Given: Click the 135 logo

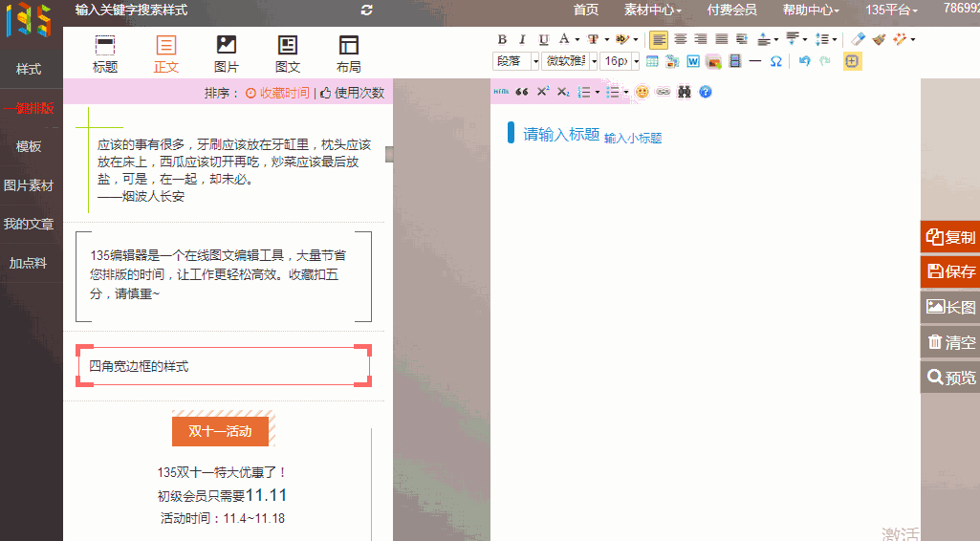Looking at the screenshot, I should pyautogui.click(x=29, y=21).
